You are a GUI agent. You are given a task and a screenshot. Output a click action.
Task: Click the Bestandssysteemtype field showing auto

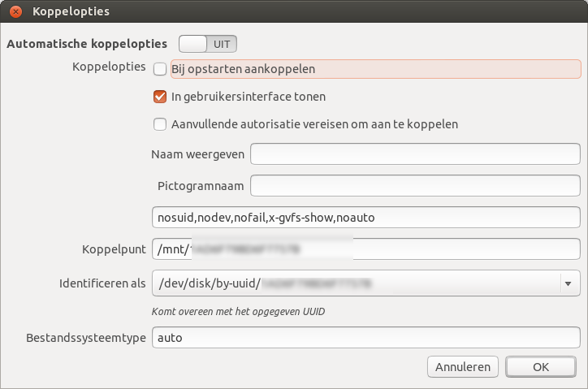click(366, 338)
